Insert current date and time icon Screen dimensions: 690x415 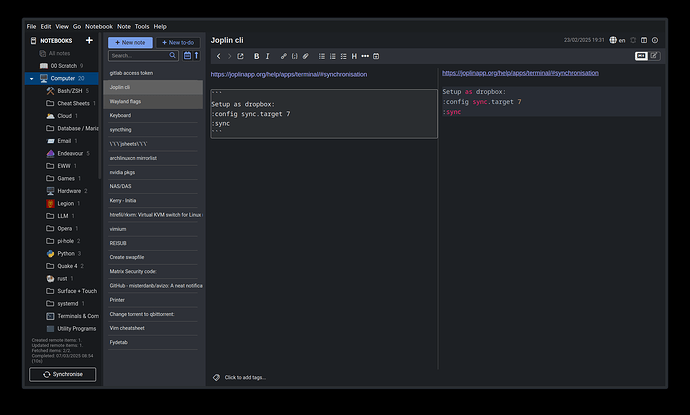point(376,56)
